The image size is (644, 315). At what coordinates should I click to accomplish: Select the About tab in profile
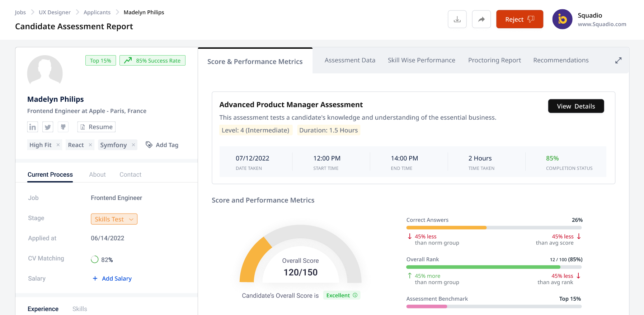(x=97, y=175)
